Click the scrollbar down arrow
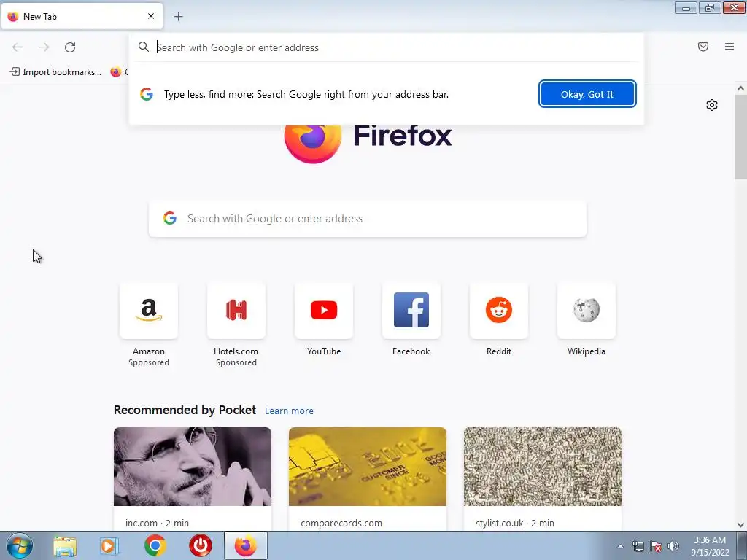Screen dimensions: 747x560 click(x=740, y=525)
